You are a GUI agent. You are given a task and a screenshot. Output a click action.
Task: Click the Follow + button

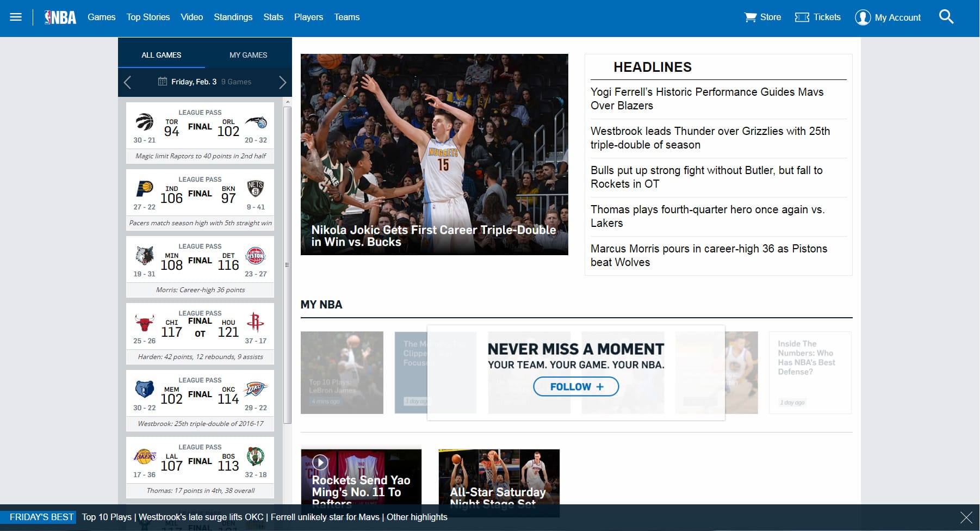[x=576, y=386]
